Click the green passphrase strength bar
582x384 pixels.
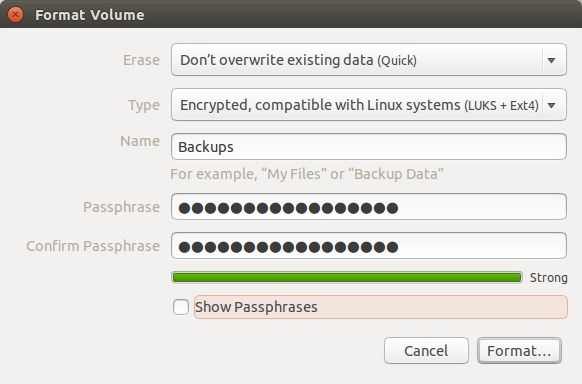click(x=347, y=278)
